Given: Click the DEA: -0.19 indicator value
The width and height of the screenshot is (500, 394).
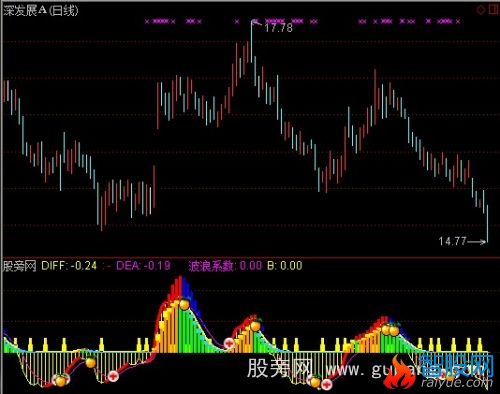Looking at the screenshot, I should tap(143, 266).
